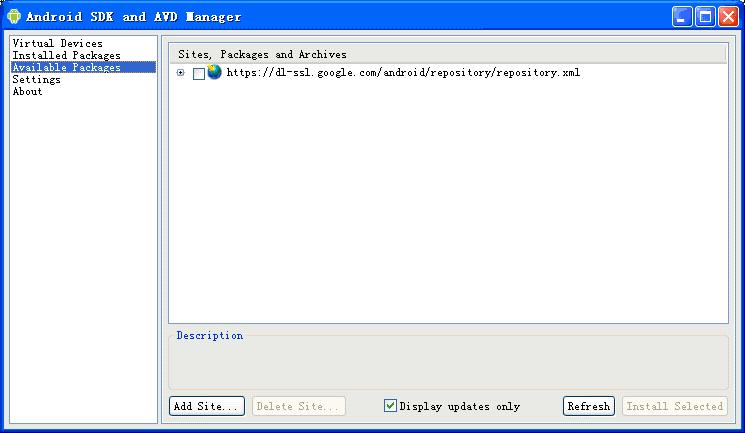745x433 pixels.
Task: Click the greyed-out Delete Site... button
Action: tap(298, 406)
